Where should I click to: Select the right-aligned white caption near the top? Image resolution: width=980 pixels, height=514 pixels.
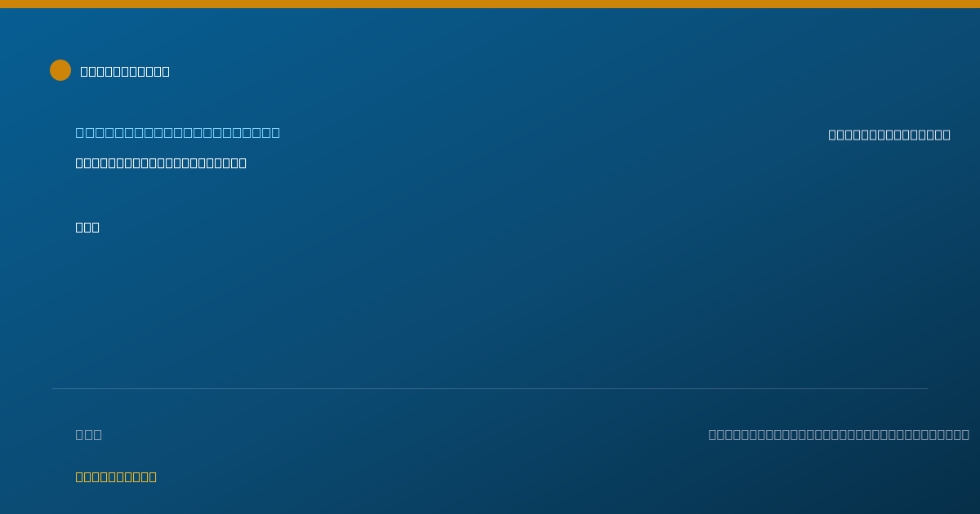[x=889, y=135]
